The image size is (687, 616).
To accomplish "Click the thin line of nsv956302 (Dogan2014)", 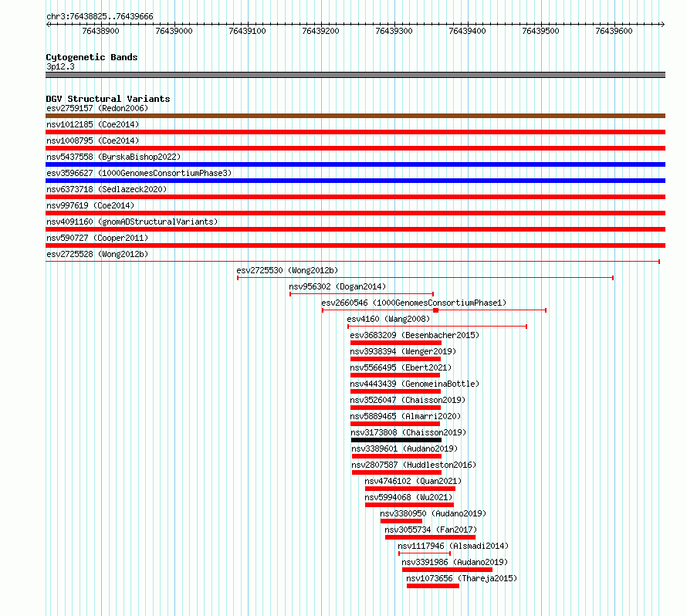I will [x=361, y=294].
